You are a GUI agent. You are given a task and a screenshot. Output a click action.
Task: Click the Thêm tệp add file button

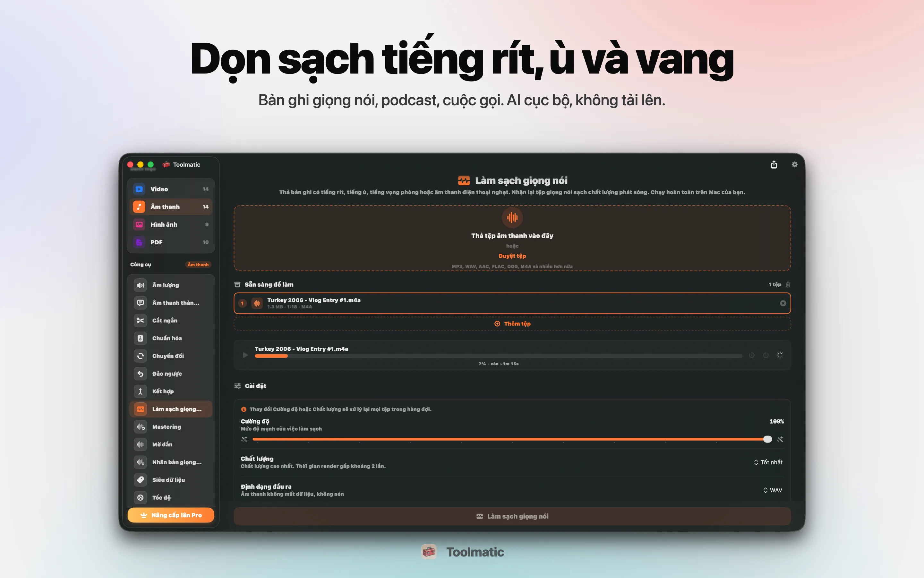coord(512,324)
